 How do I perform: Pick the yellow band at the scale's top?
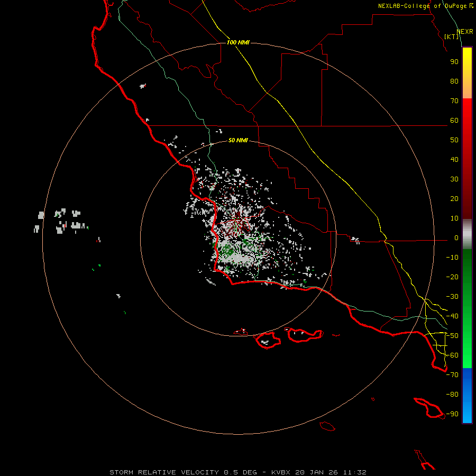coord(467,73)
